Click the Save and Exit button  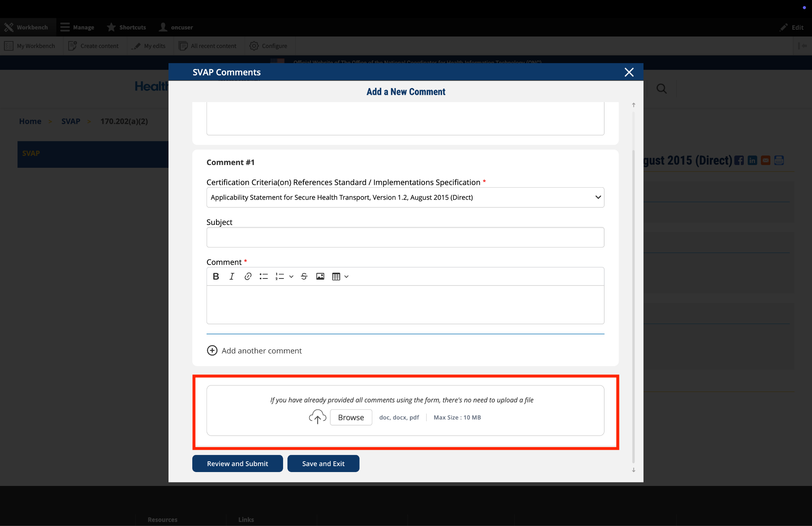coord(323,463)
